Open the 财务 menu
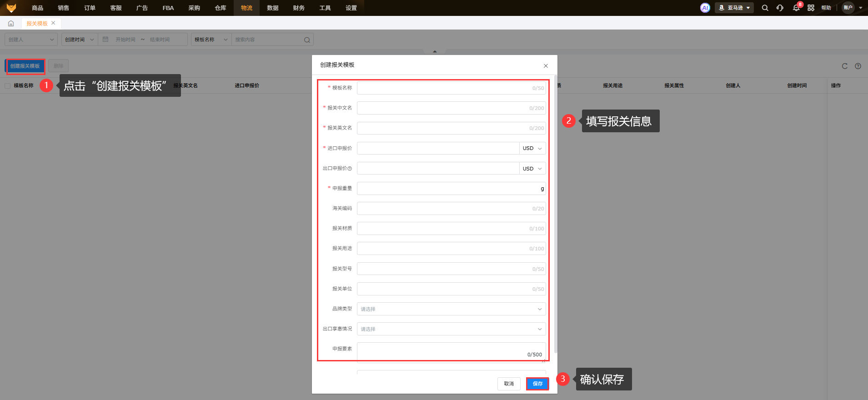 299,8
